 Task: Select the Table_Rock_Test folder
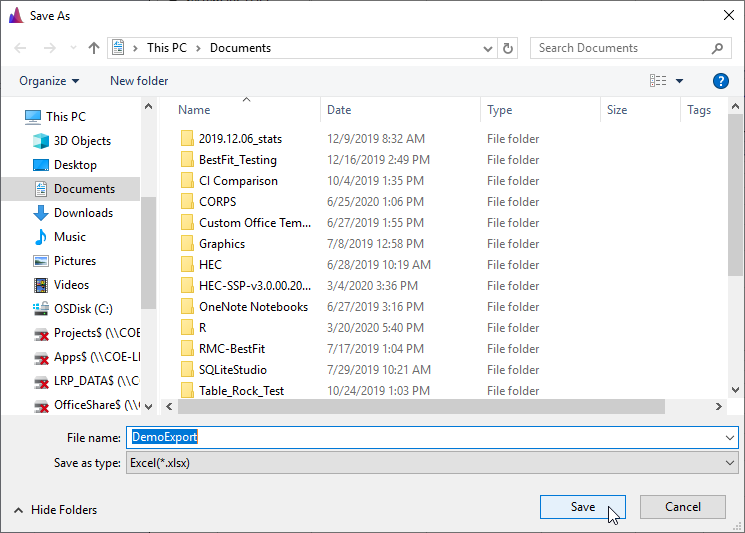click(232, 390)
